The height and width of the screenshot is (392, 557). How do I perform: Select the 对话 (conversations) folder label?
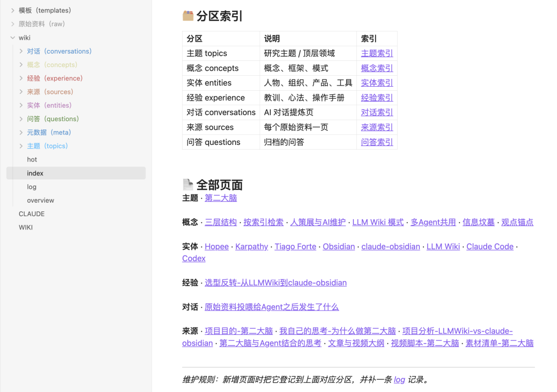[59, 51]
